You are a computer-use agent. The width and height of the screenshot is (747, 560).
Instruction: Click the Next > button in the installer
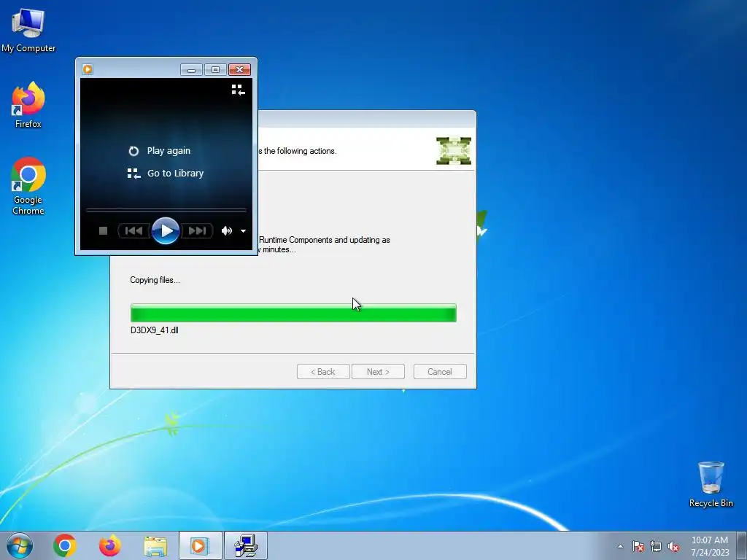[378, 372]
